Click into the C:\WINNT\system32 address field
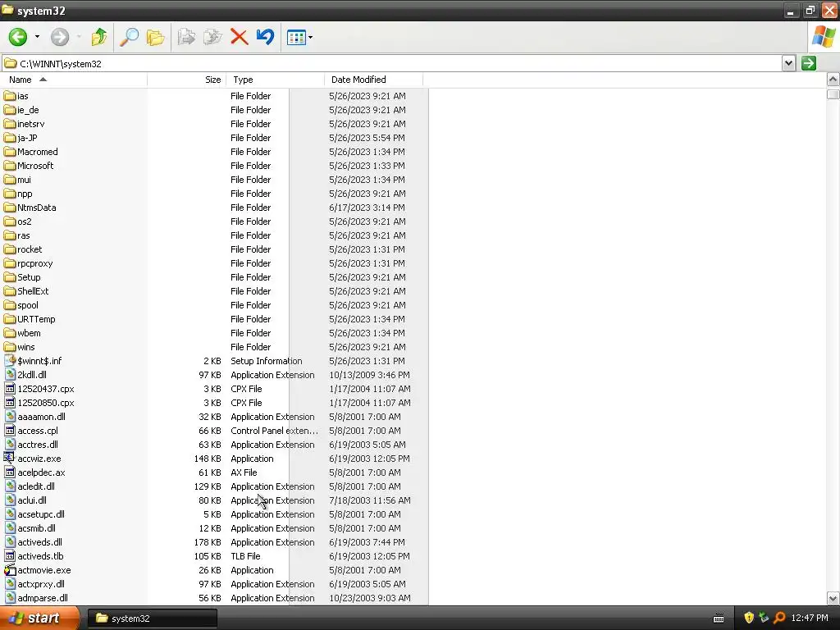840x630 pixels. [391, 63]
